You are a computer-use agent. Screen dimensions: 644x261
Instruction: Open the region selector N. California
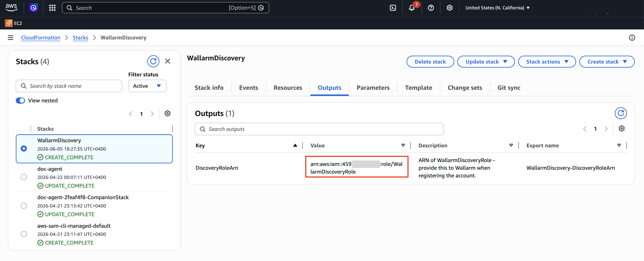[x=497, y=8]
